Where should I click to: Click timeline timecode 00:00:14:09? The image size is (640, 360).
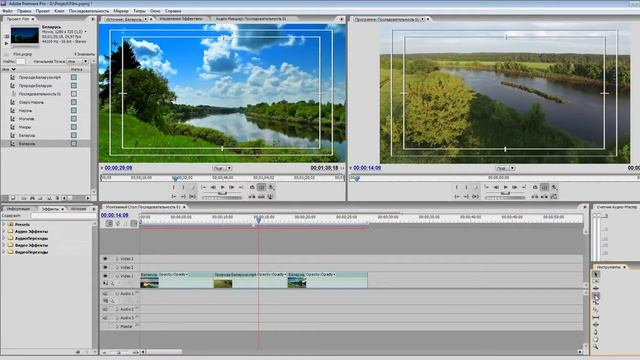tap(115, 215)
